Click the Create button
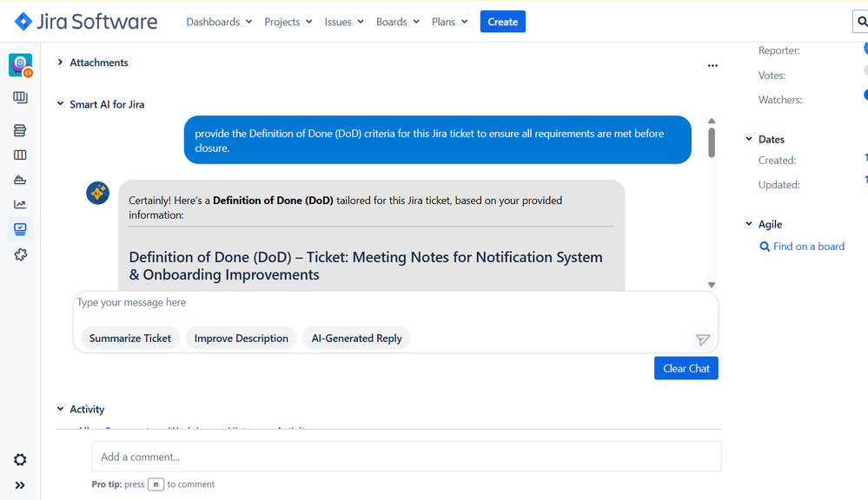This screenshot has height=500, width=868. (503, 22)
